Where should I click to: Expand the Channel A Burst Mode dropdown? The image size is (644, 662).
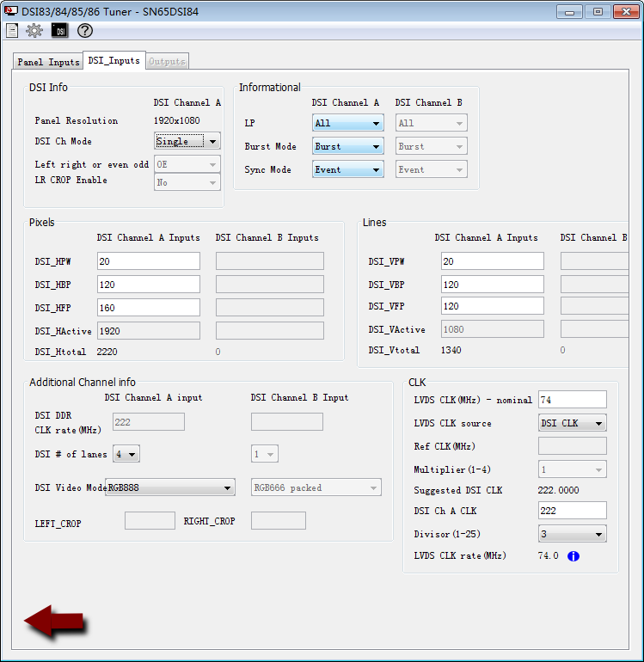click(x=348, y=146)
